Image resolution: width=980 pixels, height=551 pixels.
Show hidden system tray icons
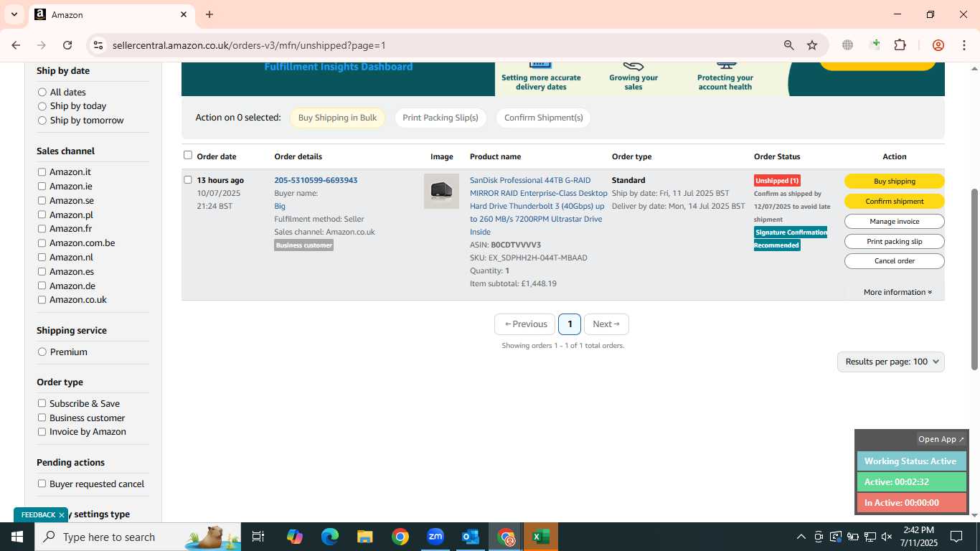pos(801,537)
